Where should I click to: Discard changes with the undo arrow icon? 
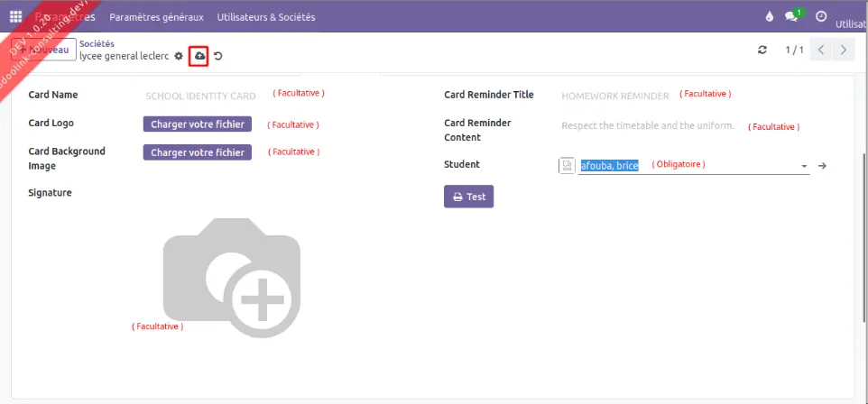pos(218,56)
